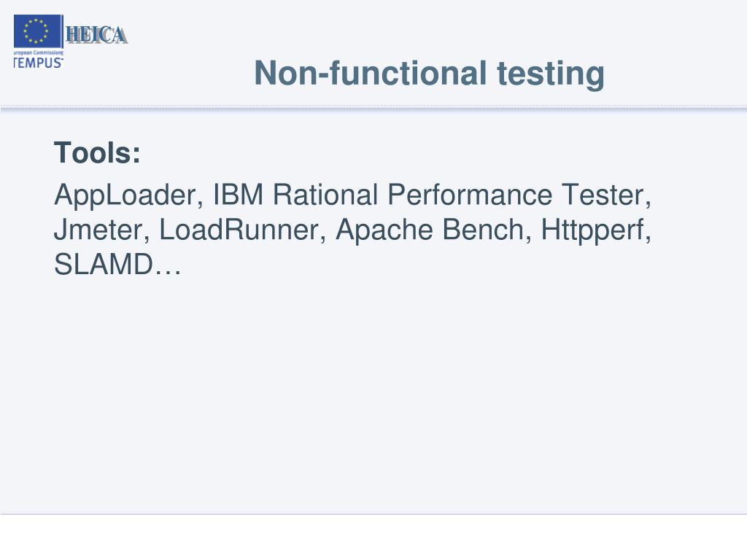Screen dimensions: 747x560
Task: Click the word Tester
Action: (602, 194)
